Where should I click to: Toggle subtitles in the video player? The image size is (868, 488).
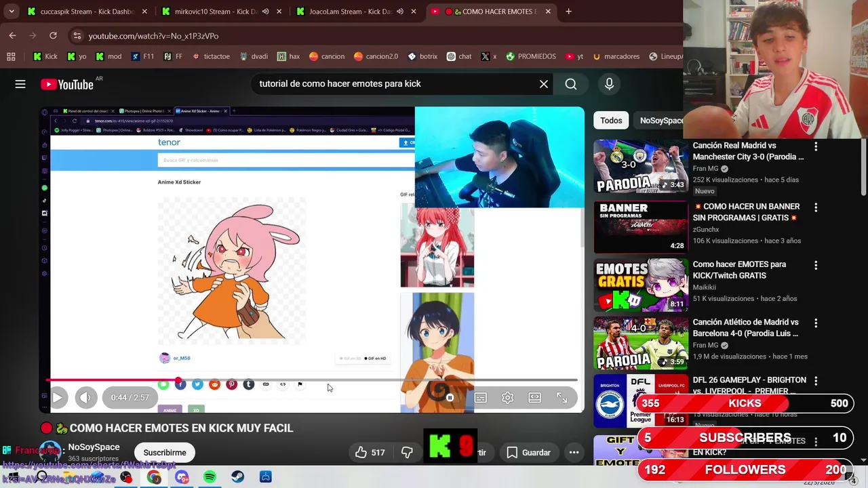click(480, 398)
